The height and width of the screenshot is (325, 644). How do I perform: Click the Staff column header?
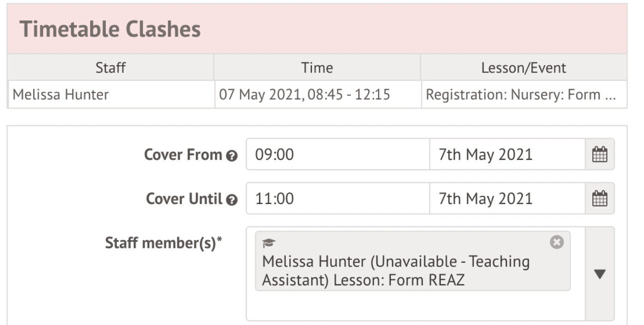pyautogui.click(x=110, y=68)
